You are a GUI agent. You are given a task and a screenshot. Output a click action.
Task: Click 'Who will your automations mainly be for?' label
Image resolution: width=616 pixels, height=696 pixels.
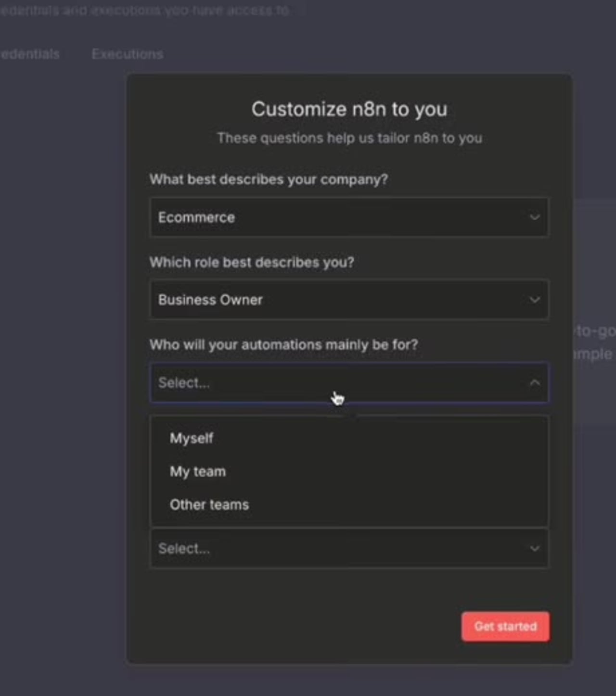284,344
